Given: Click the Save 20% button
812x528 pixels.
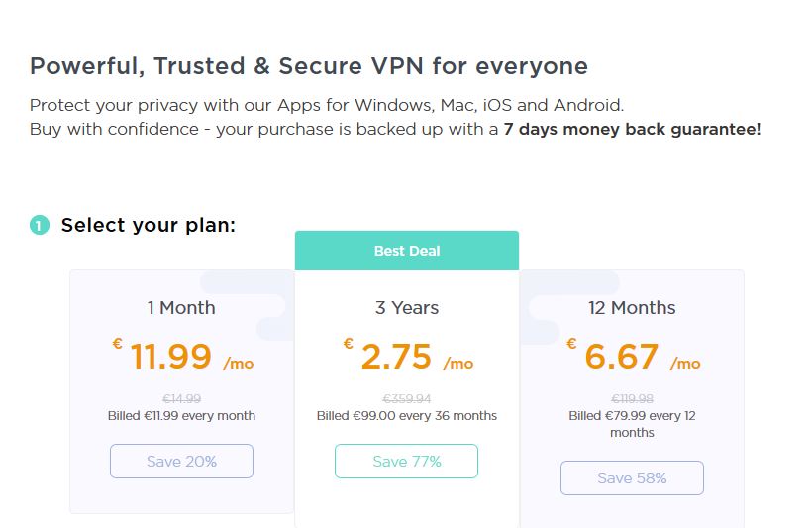Looking at the screenshot, I should click(181, 461).
